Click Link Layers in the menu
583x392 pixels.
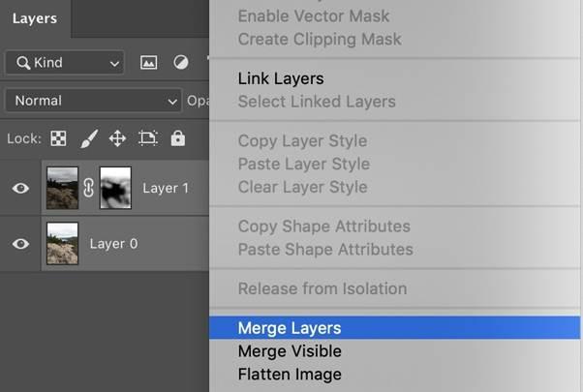(281, 78)
